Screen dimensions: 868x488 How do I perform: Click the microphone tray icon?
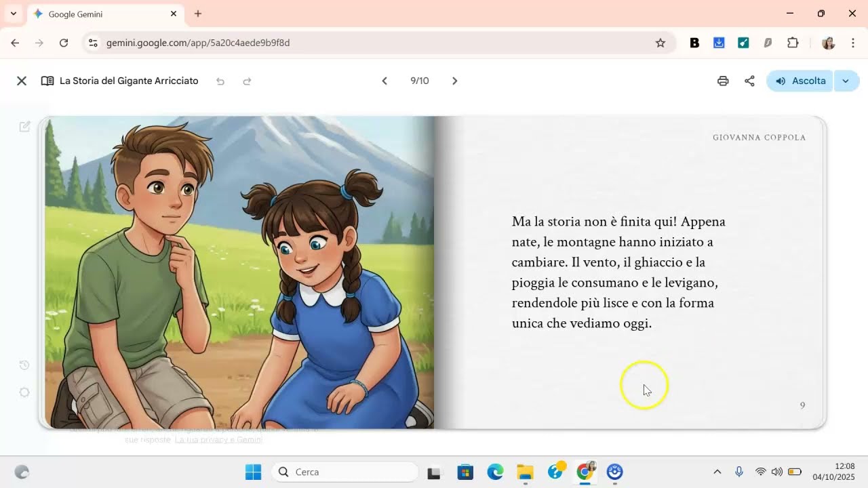pos(739,472)
